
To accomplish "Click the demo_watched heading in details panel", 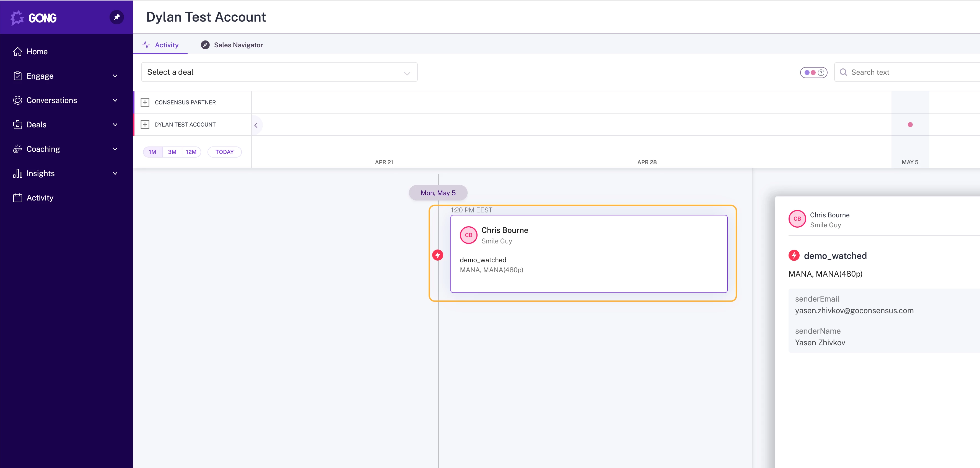I will coord(835,256).
